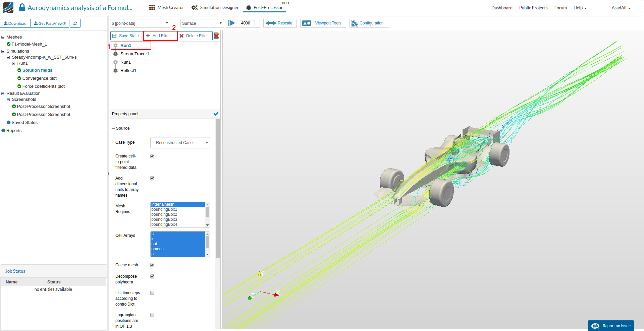The height and width of the screenshot is (331, 644).
Task: Click the blue dot icon beside Reports
Action: [3, 131]
